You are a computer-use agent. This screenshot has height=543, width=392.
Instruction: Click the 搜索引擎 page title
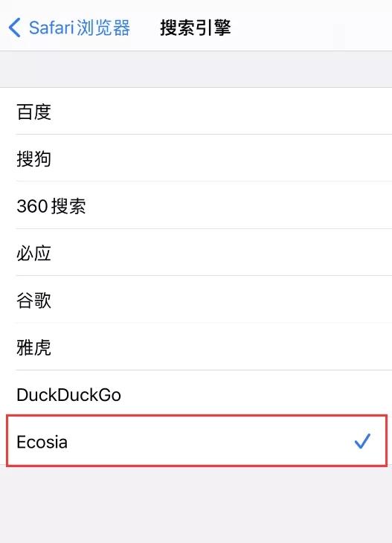(x=196, y=28)
